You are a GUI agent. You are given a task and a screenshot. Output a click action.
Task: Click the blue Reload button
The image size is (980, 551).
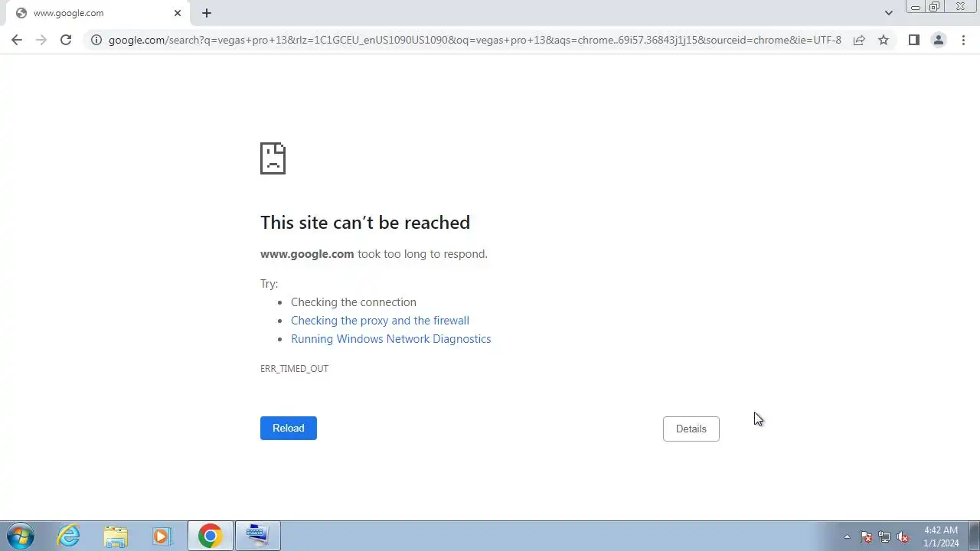pyautogui.click(x=289, y=428)
